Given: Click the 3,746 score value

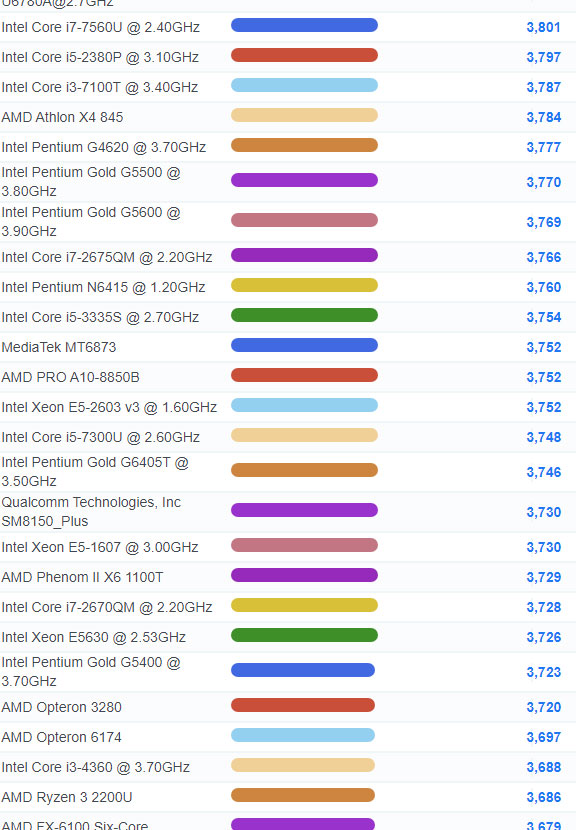Looking at the screenshot, I should click(544, 472).
